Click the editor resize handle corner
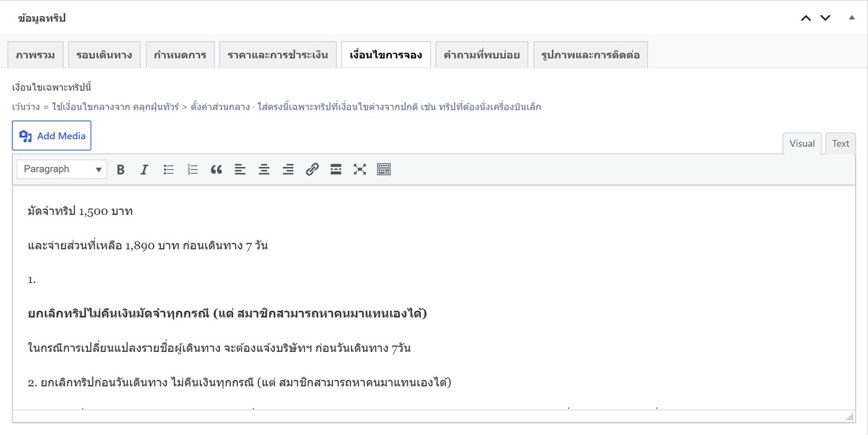The height and width of the screenshot is (435, 868). click(850, 417)
